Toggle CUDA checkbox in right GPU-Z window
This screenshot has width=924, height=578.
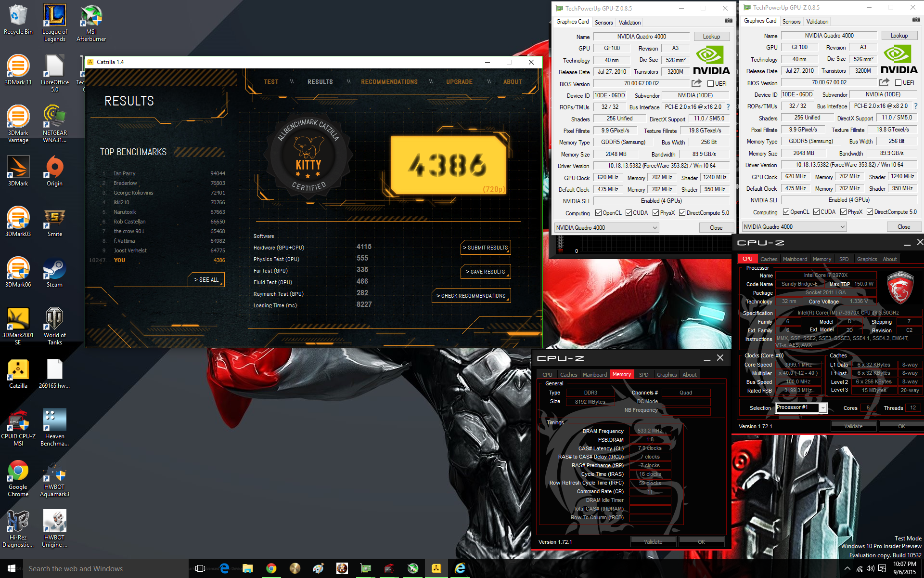point(816,212)
